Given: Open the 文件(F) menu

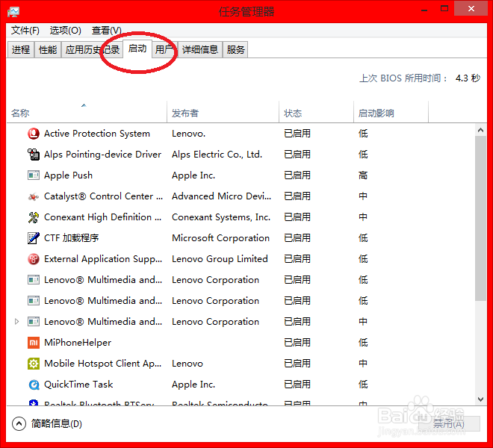Looking at the screenshot, I should [25, 31].
